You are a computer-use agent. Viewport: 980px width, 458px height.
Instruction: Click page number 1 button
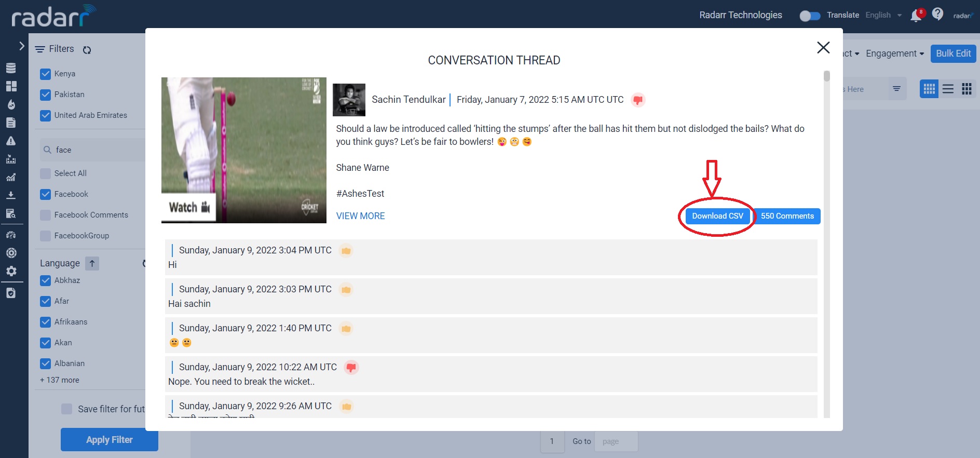click(552, 441)
